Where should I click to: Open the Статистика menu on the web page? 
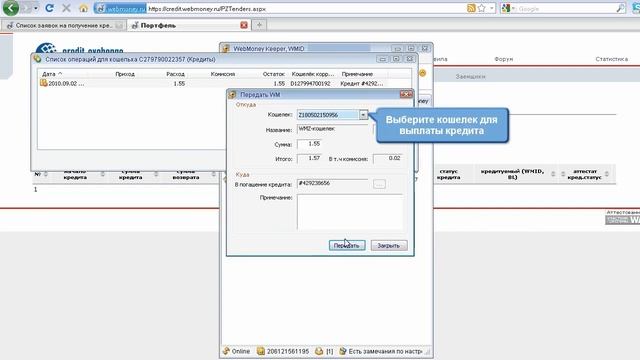(x=611, y=59)
